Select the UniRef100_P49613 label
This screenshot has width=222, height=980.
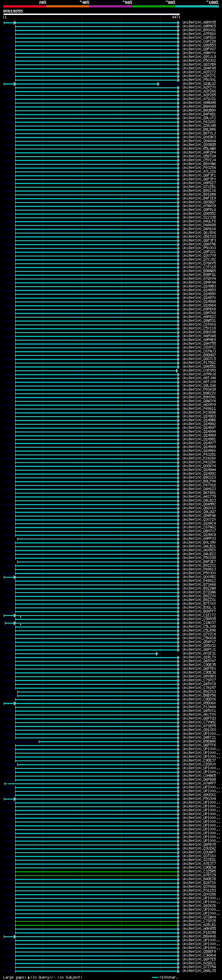[x=199, y=569]
